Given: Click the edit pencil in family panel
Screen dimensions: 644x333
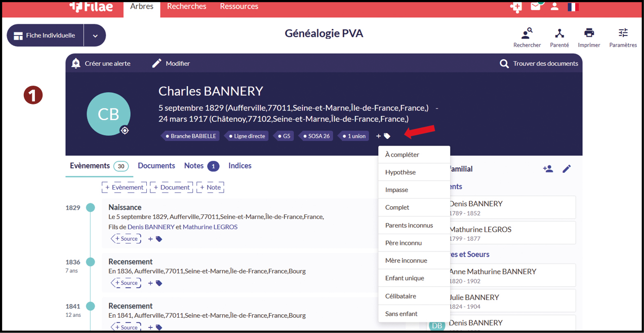Looking at the screenshot, I should click(x=567, y=169).
